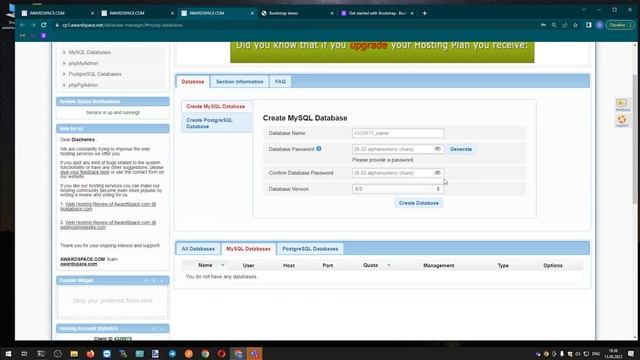Click the share page icon
The height and width of the screenshot is (360, 640).
pyautogui.click(x=565, y=25)
